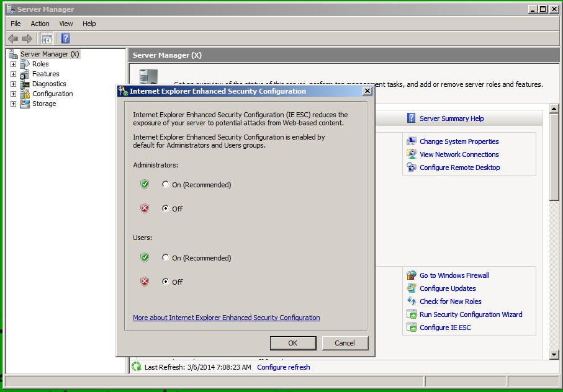The image size is (563, 392).
Task: Click the Configure Updates link
Action: tap(448, 288)
